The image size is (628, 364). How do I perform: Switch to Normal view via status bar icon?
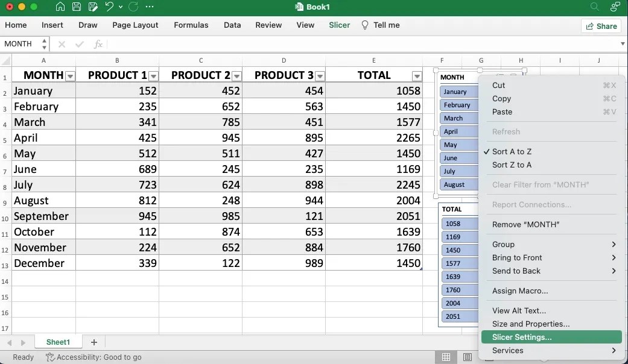pos(446,357)
